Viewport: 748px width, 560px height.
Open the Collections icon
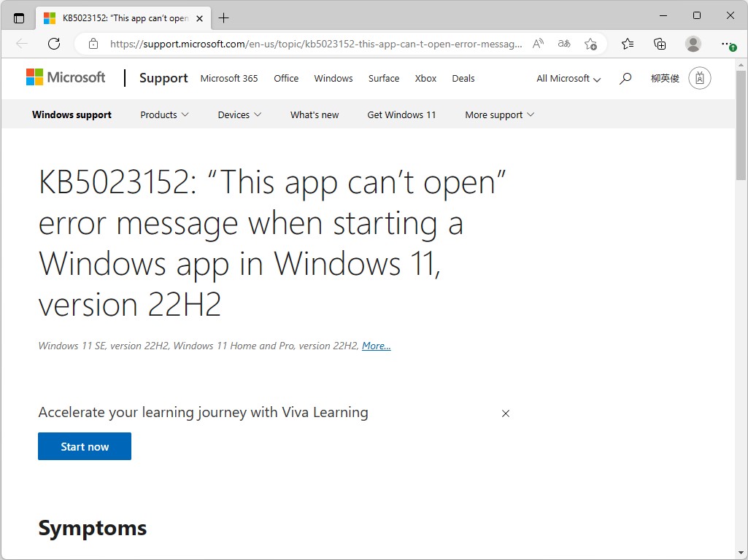coord(659,44)
